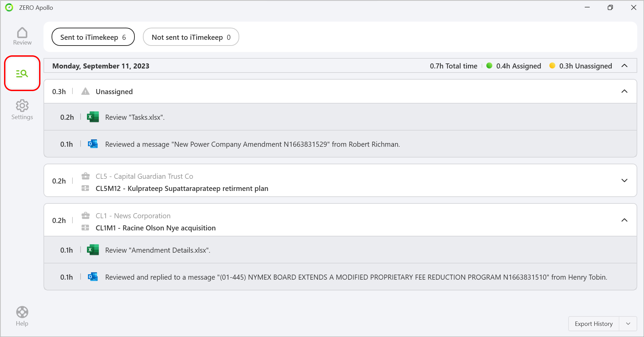
Task: Click the Export History button
Action: pos(593,324)
